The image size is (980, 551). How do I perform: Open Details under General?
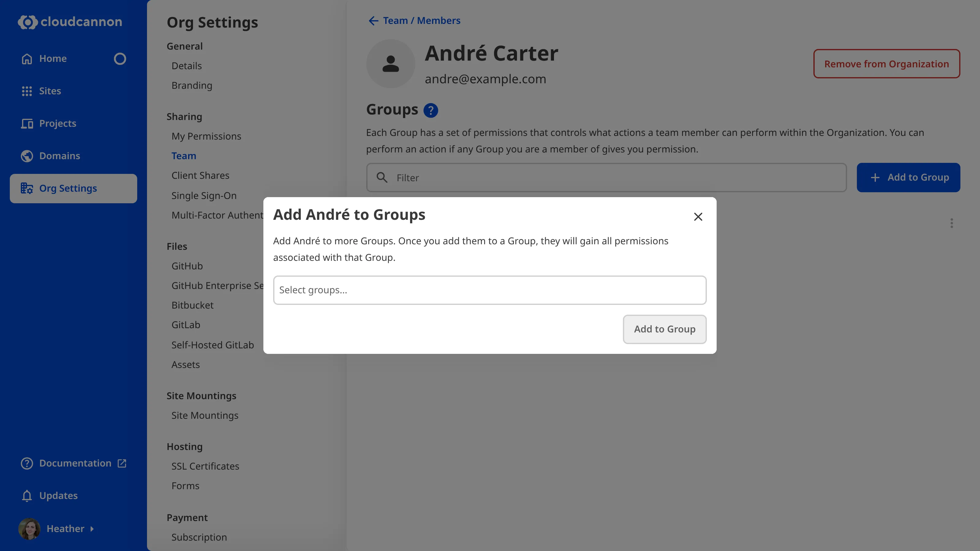click(187, 66)
